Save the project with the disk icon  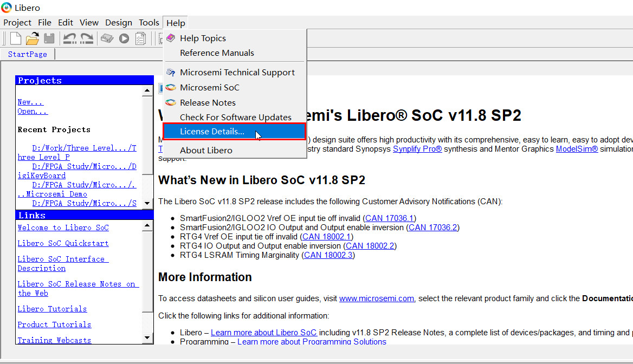coord(50,38)
